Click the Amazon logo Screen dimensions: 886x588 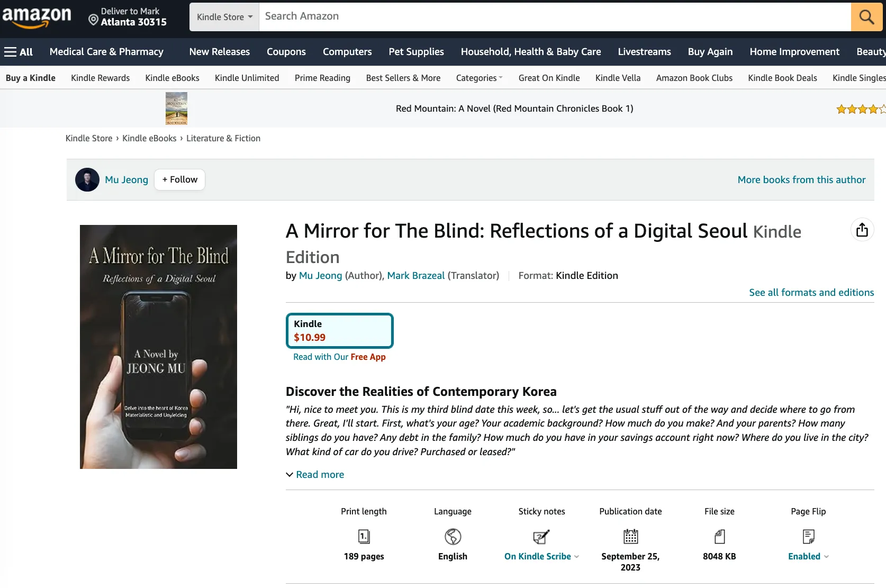click(37, 17)
